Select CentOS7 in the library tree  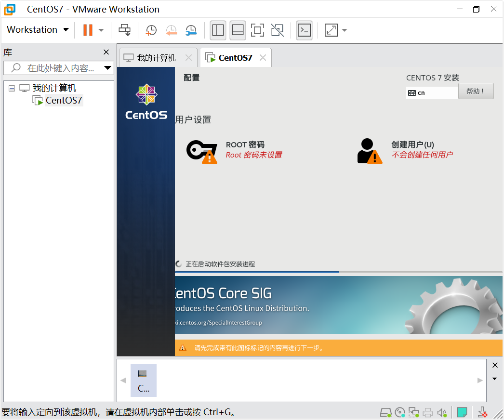(x=64, y=100)
